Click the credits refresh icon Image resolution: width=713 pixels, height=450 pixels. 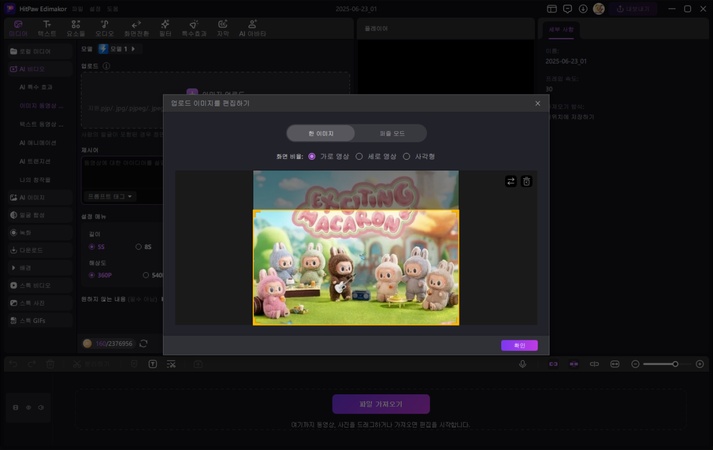[x=143, y=344]
